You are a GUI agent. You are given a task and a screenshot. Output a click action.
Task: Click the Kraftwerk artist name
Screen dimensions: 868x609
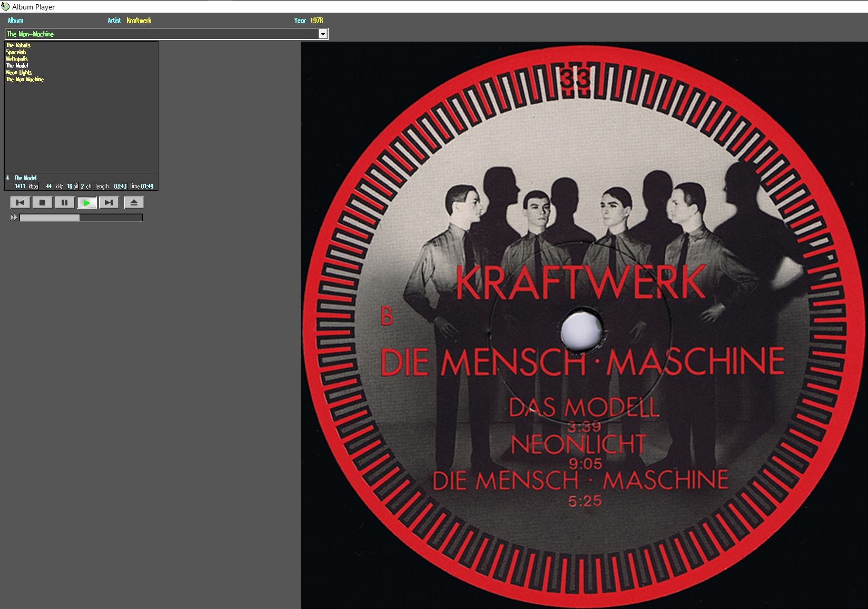[x=139, y=21]
